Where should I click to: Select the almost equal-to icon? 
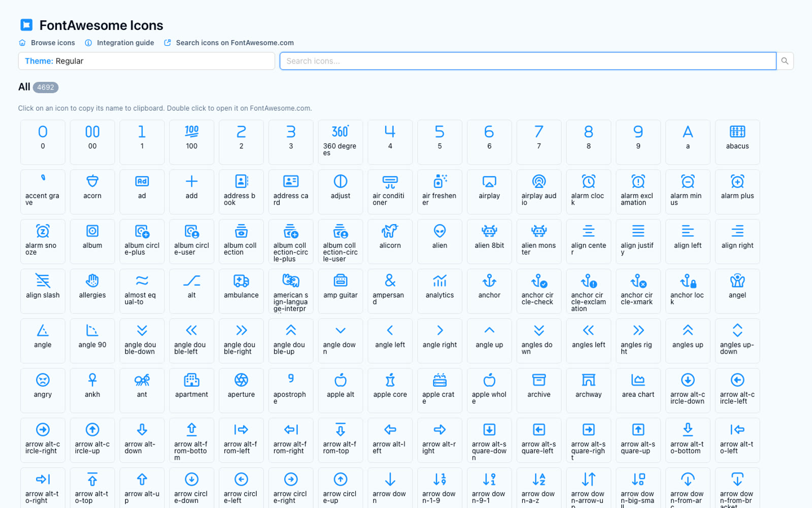coord(142,291)
